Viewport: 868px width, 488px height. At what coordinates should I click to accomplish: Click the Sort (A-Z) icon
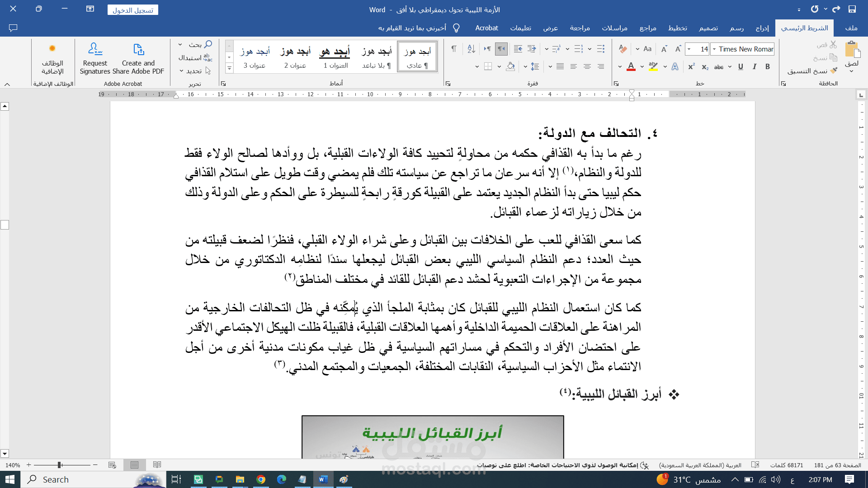point(471,49)
